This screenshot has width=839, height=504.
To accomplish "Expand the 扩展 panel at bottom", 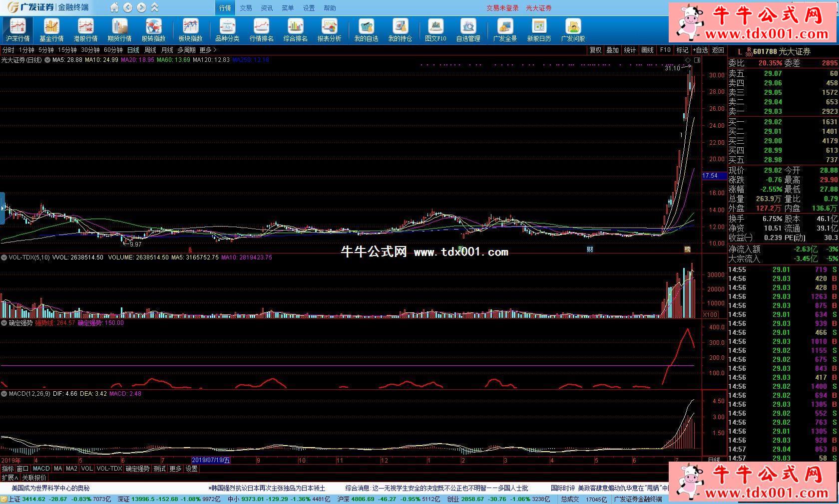I will tap(9, 478).
